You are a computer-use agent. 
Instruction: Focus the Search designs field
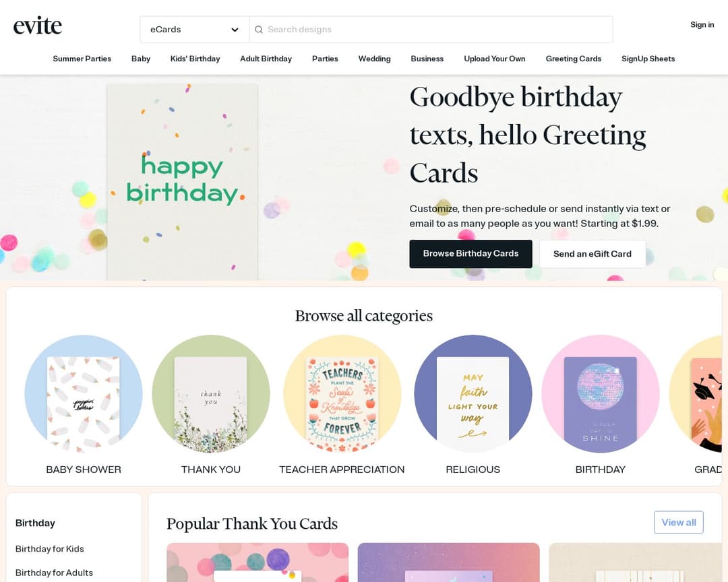[431, 30]
